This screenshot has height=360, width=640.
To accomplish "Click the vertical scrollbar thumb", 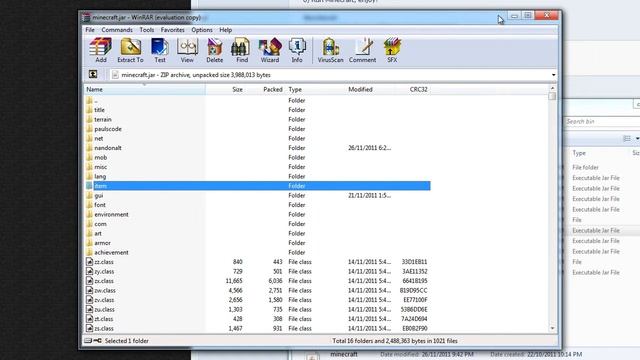I will coord(552,96).
